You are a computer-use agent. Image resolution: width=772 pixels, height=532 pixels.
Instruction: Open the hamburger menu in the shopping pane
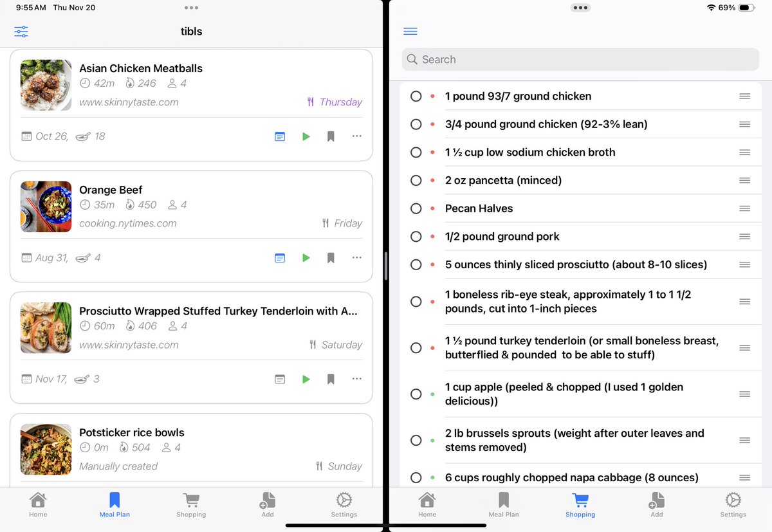pos(410,32)
